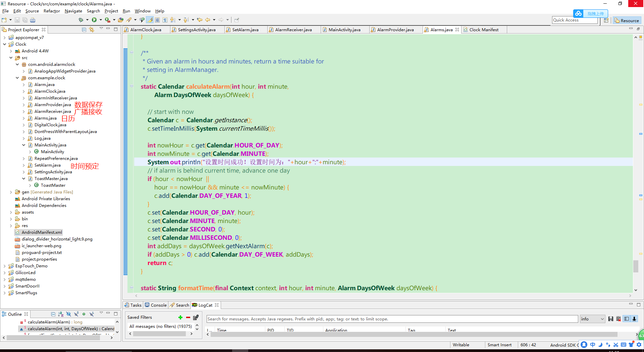Click the editor vertical scrollbar thumb
The image size is (644, 352).
[636, 266]
